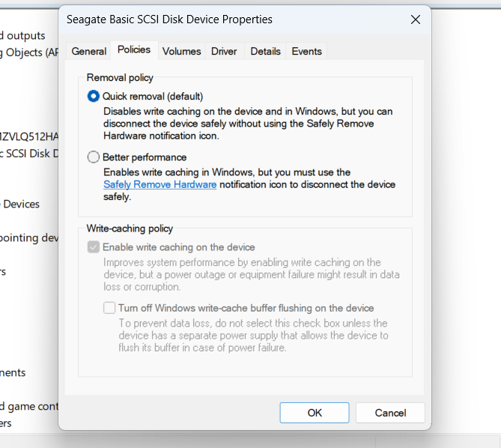This screenshot has height=448, width=501.
Task: Open the General tab
Action: [x=89, y=51]
